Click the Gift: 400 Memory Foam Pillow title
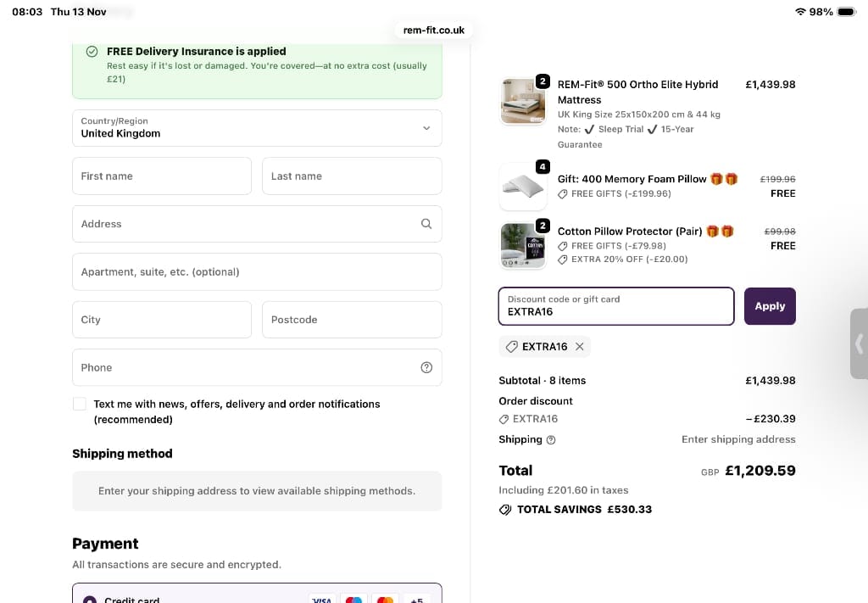The width and height of the screenshot is (868, 603). (x=632, y=179)
